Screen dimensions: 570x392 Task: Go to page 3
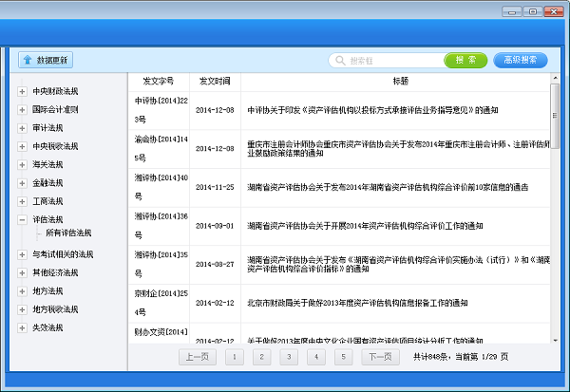pos(289,357)
